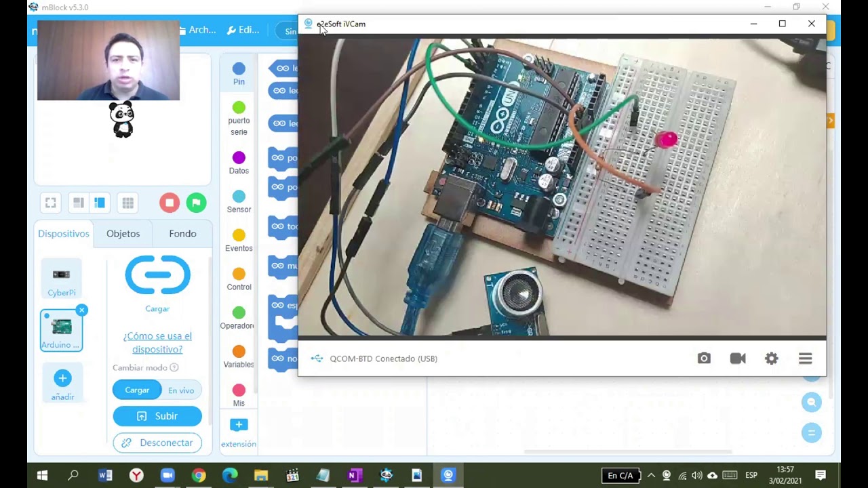Select the panda sprite on stage
868x488 pixels.
pos(123,120)
